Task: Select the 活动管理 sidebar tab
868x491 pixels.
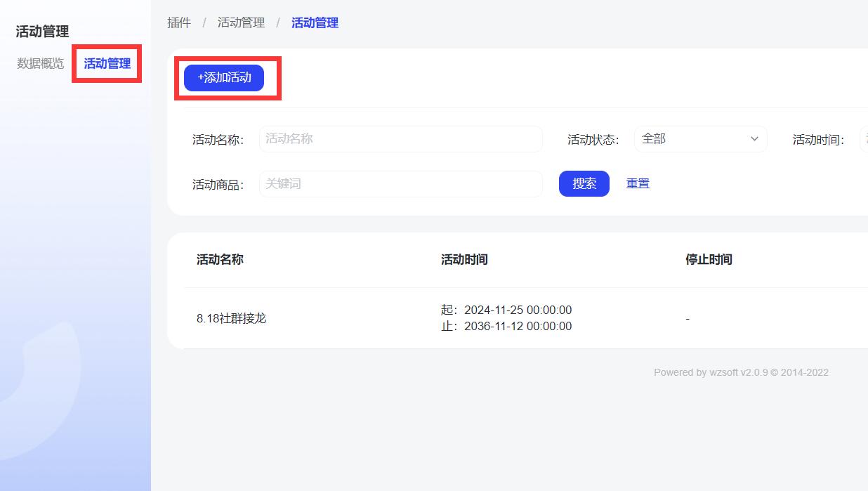Action: (107, 64)
